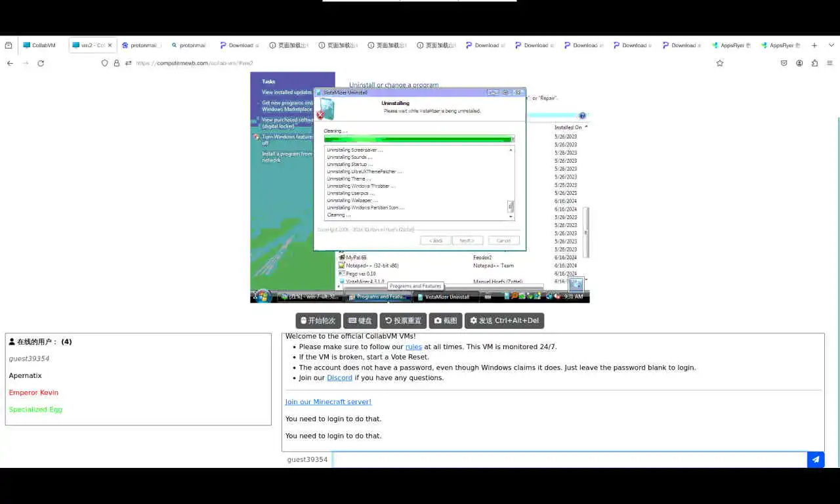Image resolution: width=840 pixels, height=504 pixels.
Task: Focus the chat message input field
Action: coord(570,459)
